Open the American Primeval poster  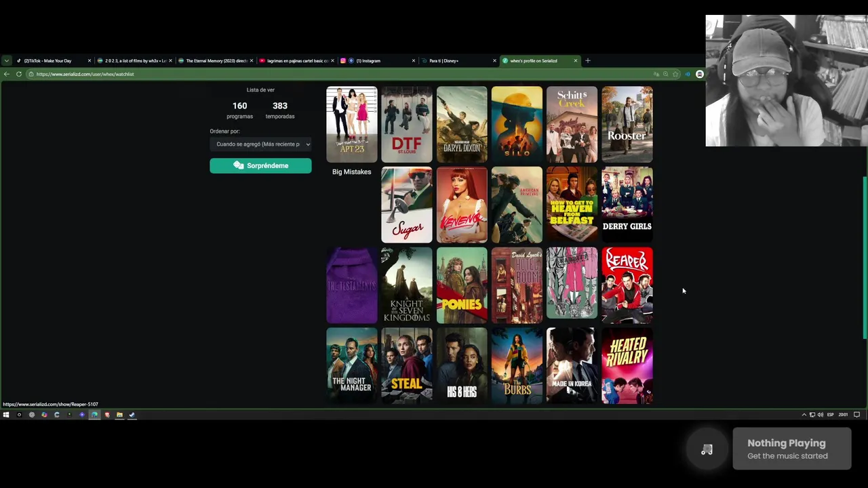tap(517, 205)
